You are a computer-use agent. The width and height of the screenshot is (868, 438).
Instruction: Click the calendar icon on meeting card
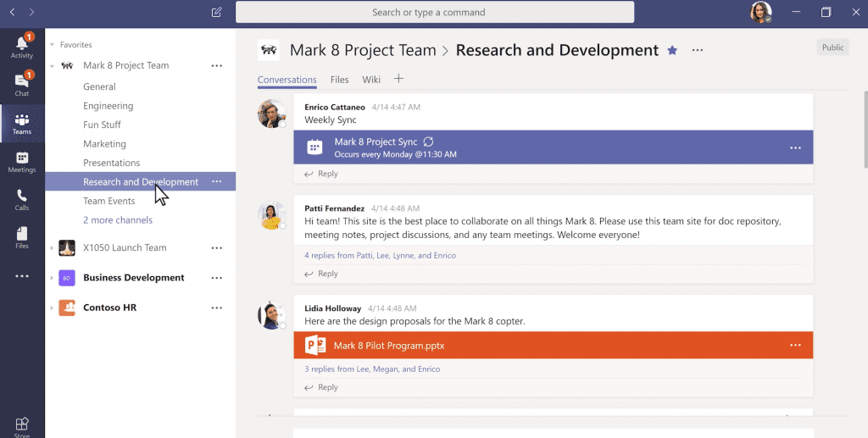click(314, 147)
